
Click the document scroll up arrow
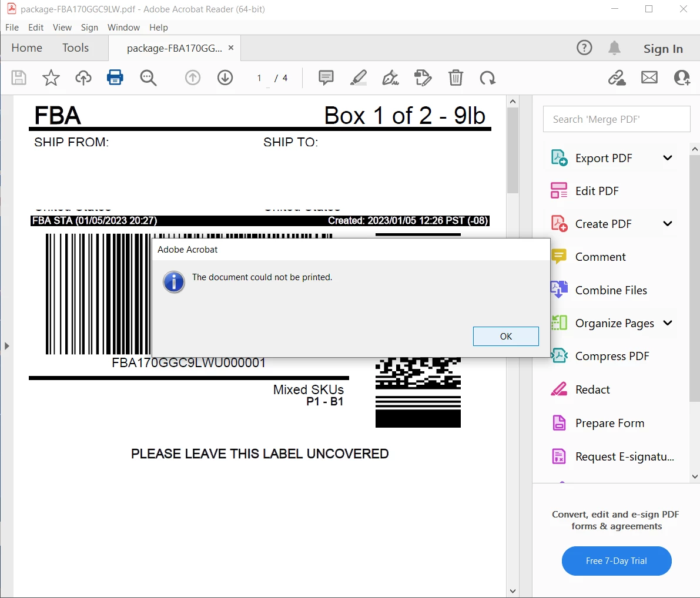pos(513,101)
